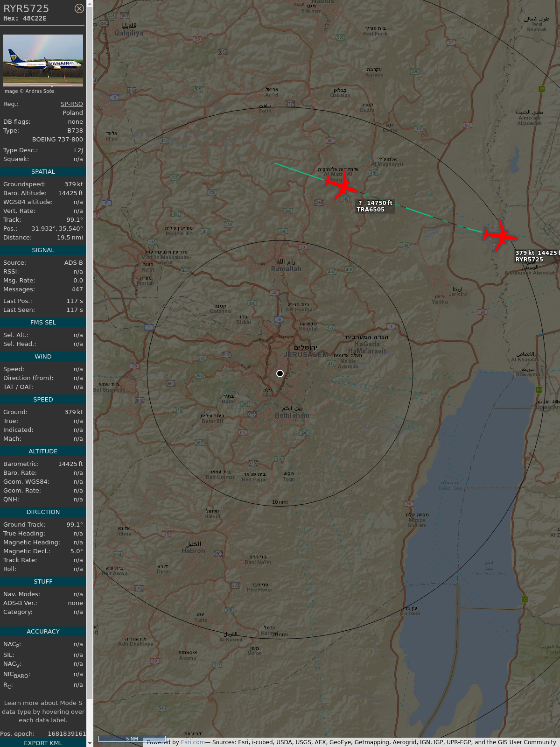This screenshot has width=560, height=747.
Task: Open the Esri.com attribution link
Action: 193,742
